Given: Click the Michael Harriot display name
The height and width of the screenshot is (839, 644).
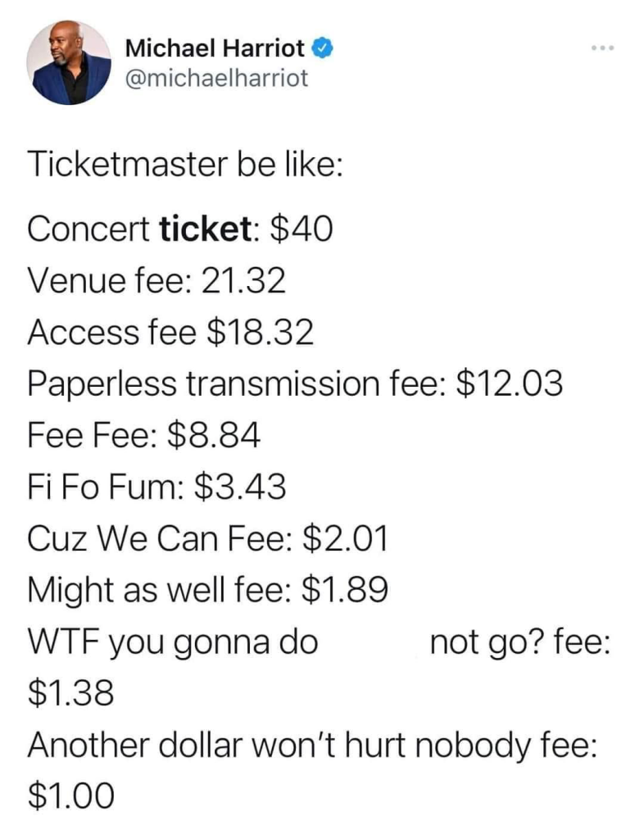Looking at the screenshot, I should [216, 48].
